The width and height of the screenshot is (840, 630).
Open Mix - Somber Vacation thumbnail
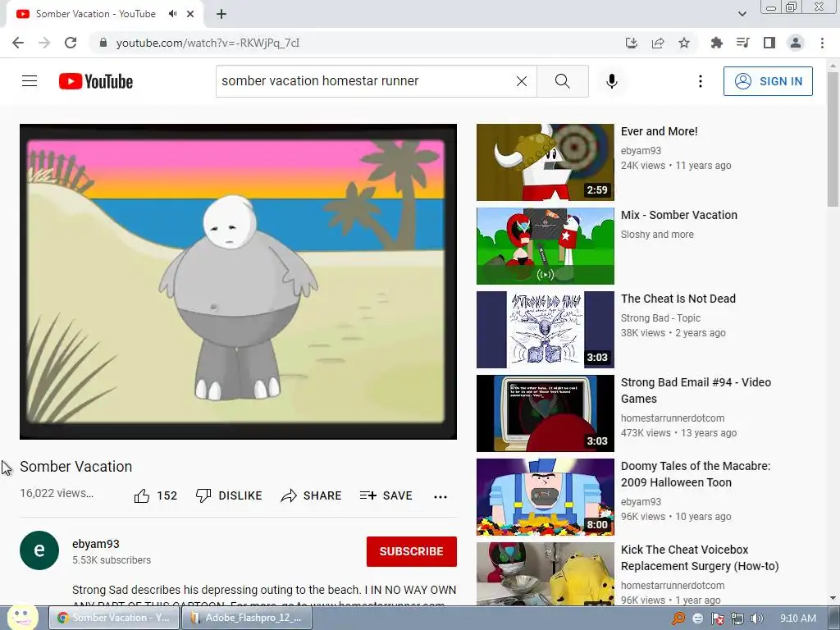546,246
